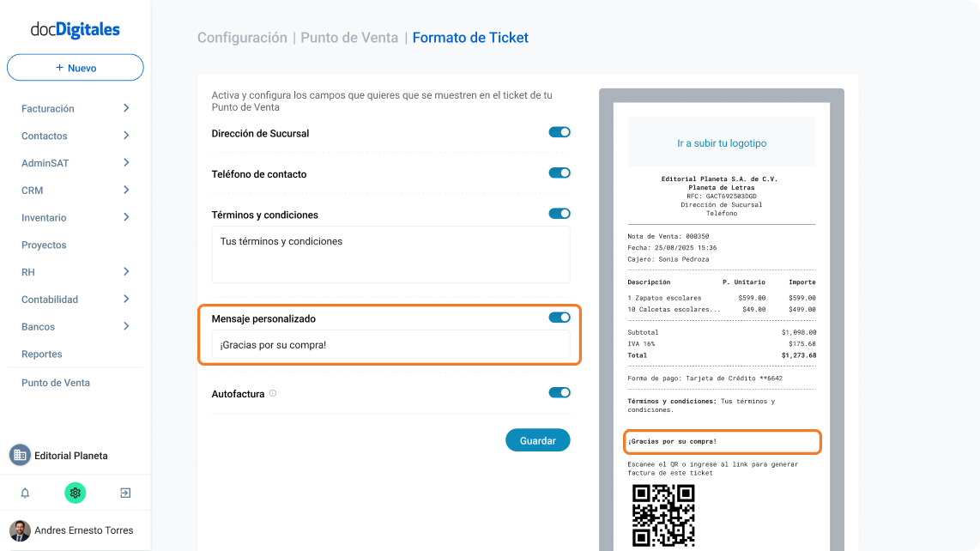Image resolution: width=980 pixels, height=551 pixels.
Task: Click the Términos y condiciones text area
Action: 390,255
